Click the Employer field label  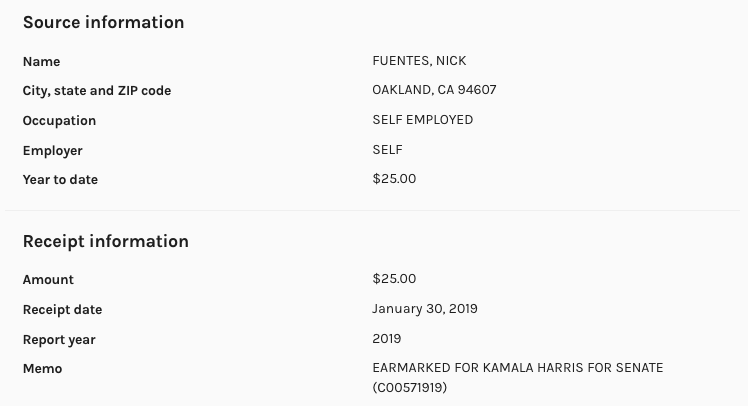(x=52, y=151)
